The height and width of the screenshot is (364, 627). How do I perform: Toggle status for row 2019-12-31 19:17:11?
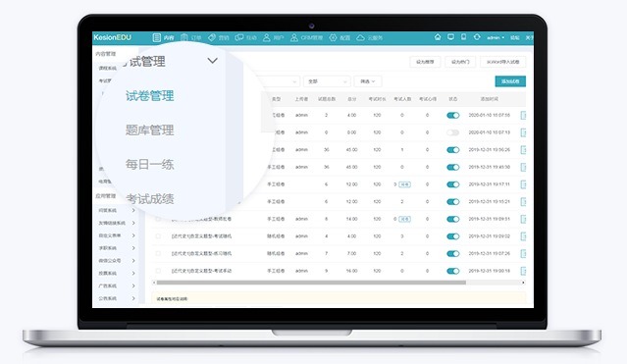tap(453, 184)
